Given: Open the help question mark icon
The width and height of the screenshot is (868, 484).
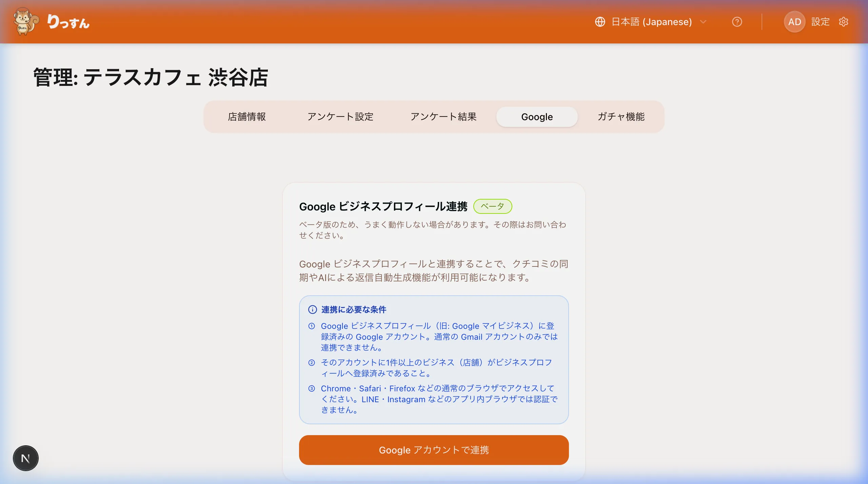Looking at the screenshot, I should click(737, 22).
